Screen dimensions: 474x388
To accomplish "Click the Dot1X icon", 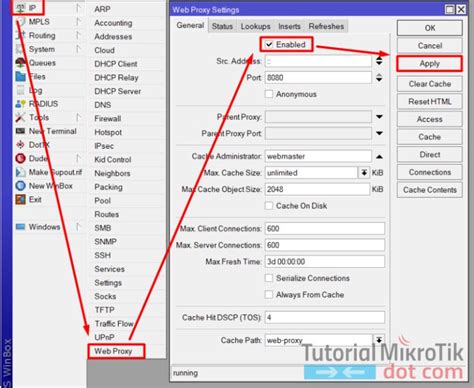I will pyautogui.click(x=20, y=145).
